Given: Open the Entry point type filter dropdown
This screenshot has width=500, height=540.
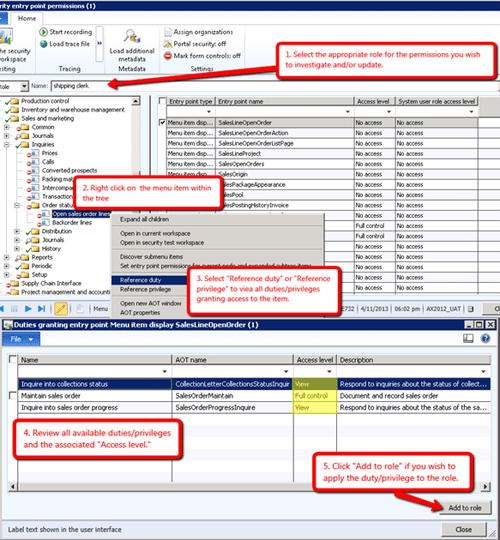Looking at the screenshot, I should pyautogui.click(x=209, y=112).
